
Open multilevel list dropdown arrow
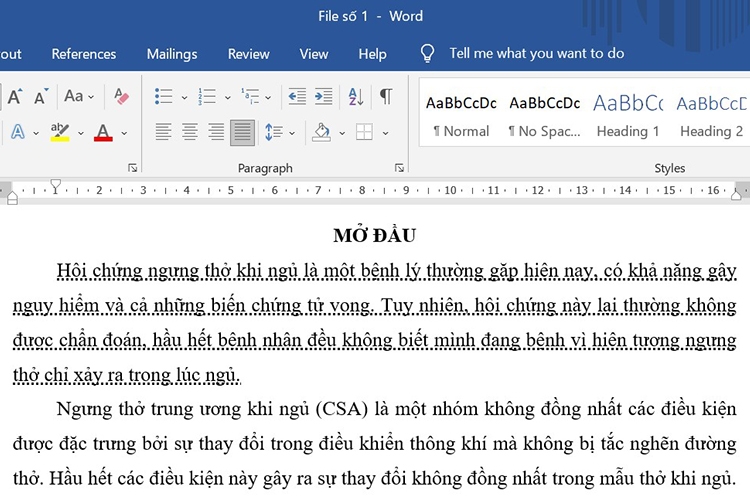268,98
